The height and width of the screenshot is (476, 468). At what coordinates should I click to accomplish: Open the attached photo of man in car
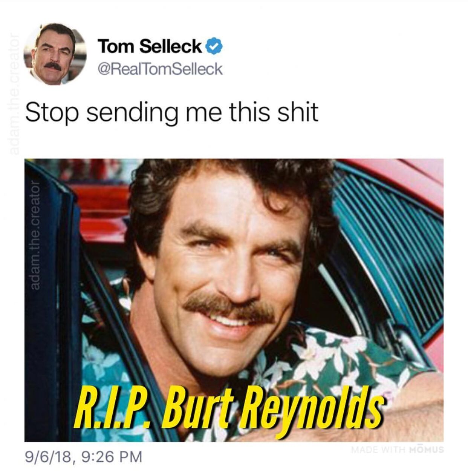[x=234, y=300]
